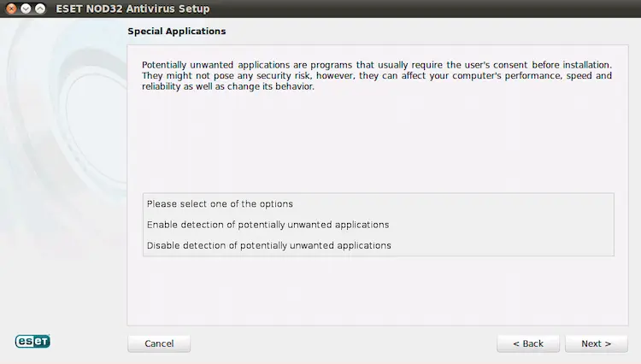Click the blank area inside the options list box
Image resolution: width=641 pixels, height=364 pixels.
pyautogui.click(x=503, y=225)
